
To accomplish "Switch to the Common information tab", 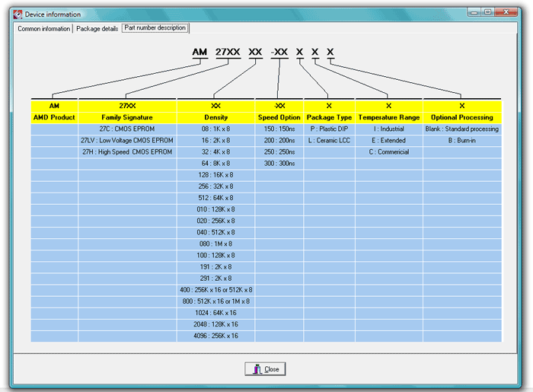I will click(x=44, y=28).
